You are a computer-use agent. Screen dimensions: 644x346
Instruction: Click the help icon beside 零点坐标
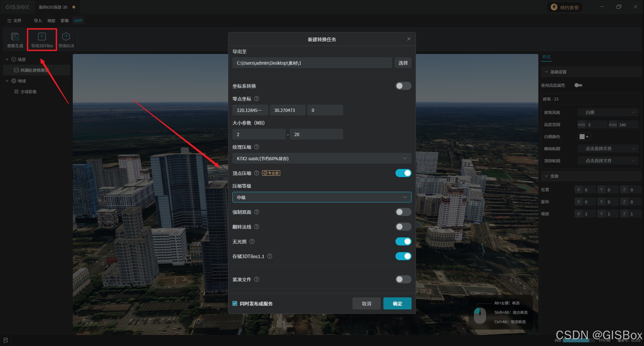pyautogui.click(x=257, y=99)
